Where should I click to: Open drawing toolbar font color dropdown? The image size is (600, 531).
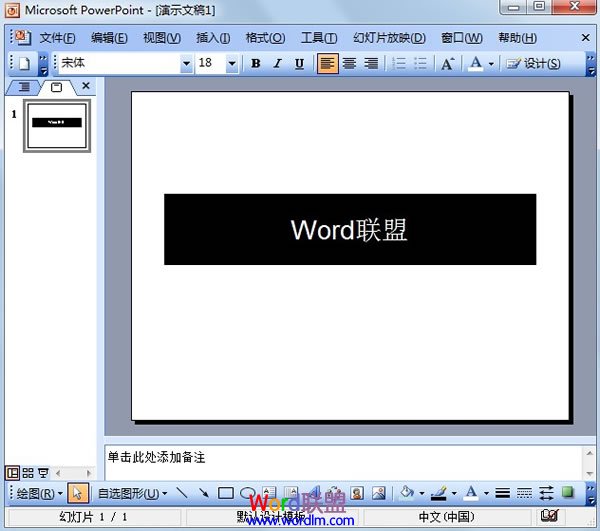tap(487, 493)
